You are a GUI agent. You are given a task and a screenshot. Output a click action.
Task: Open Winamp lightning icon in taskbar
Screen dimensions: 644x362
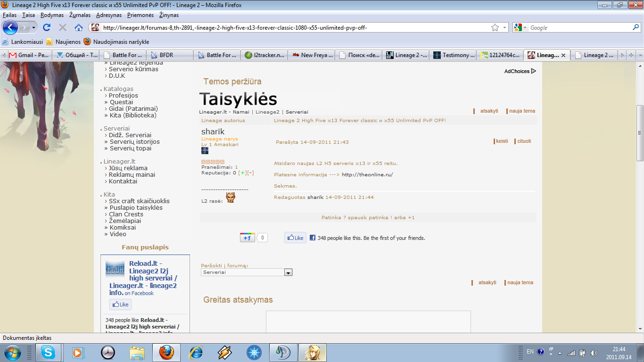(225, 352)
